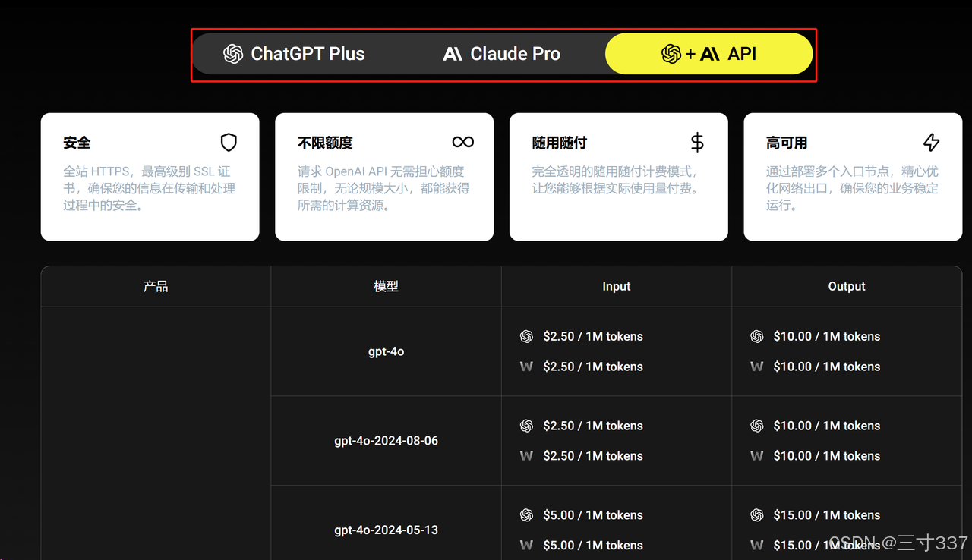Click the 完全透明的随用随付 description text

coord(616,180)
